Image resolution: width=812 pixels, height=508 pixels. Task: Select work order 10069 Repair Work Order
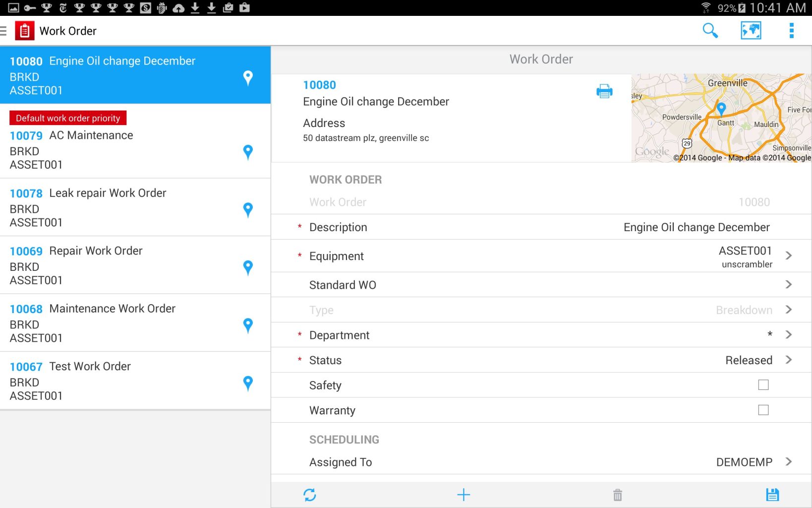click(135, 265)
